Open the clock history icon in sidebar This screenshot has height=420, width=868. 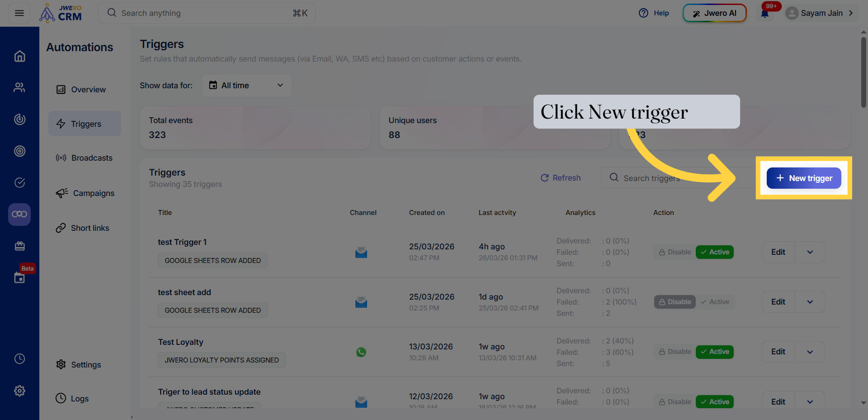[x=19, y=358]
